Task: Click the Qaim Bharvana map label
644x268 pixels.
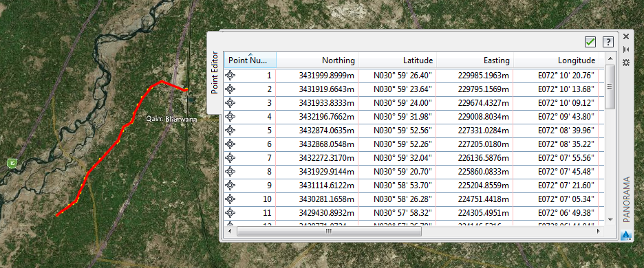Action: [172, 120]
